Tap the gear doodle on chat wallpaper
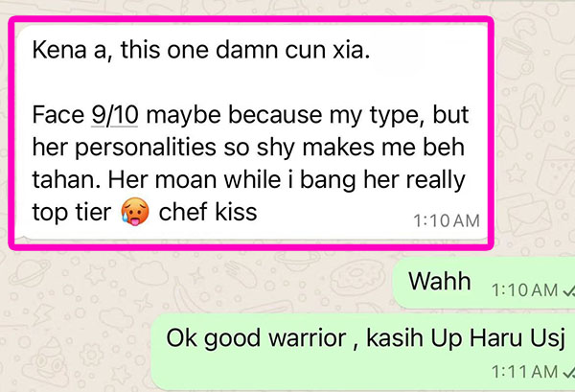 (92, 355)
